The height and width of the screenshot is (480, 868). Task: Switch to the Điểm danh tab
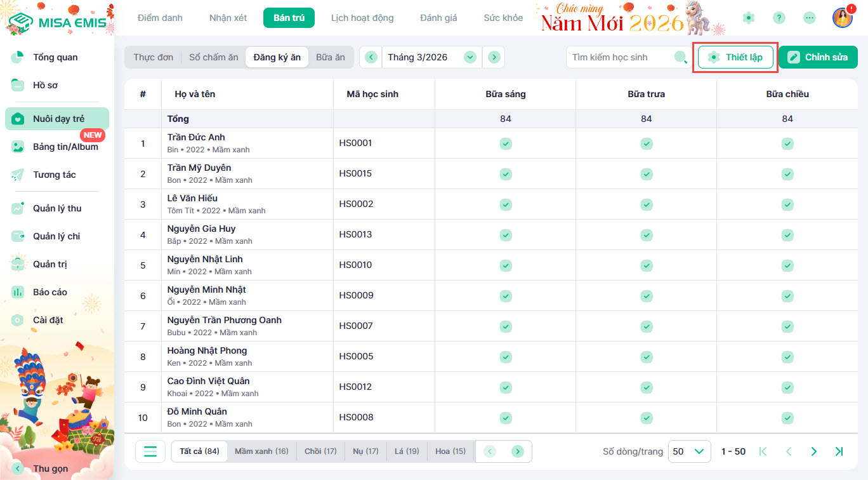(x=160, y=18)
